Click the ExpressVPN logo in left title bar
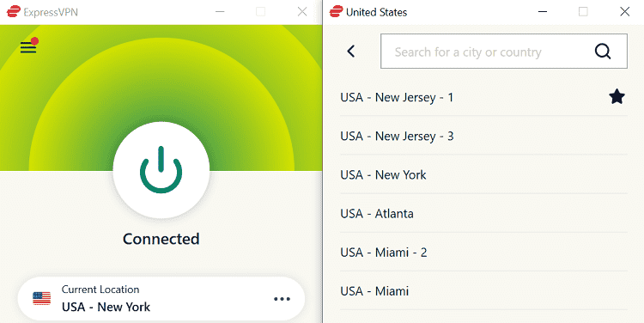Screen dimensions: 644x323 tap(13, 11)
